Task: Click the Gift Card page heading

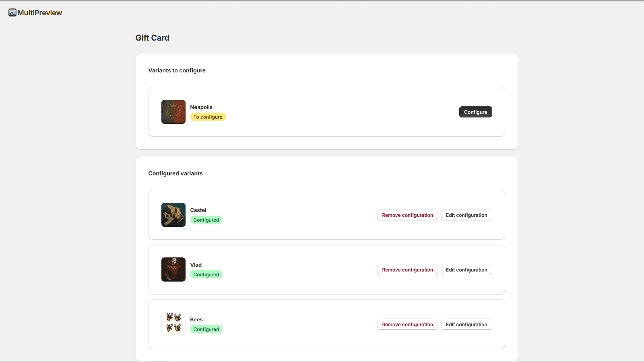Action: 152,38
